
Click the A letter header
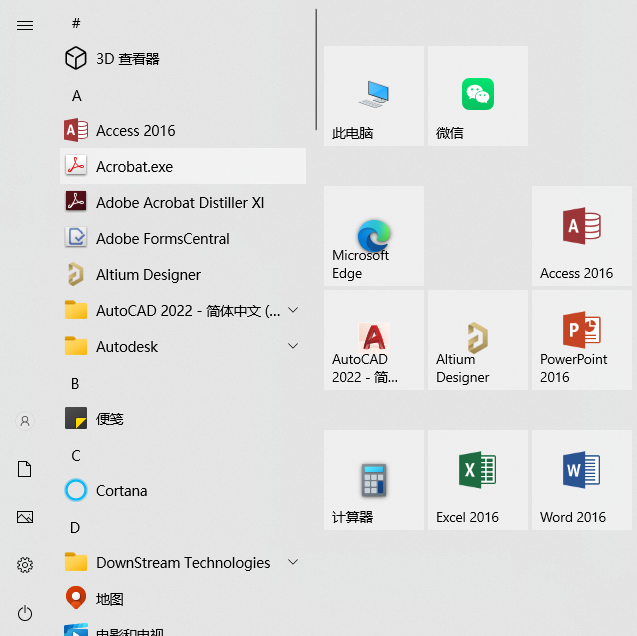(x=76, y=96)
